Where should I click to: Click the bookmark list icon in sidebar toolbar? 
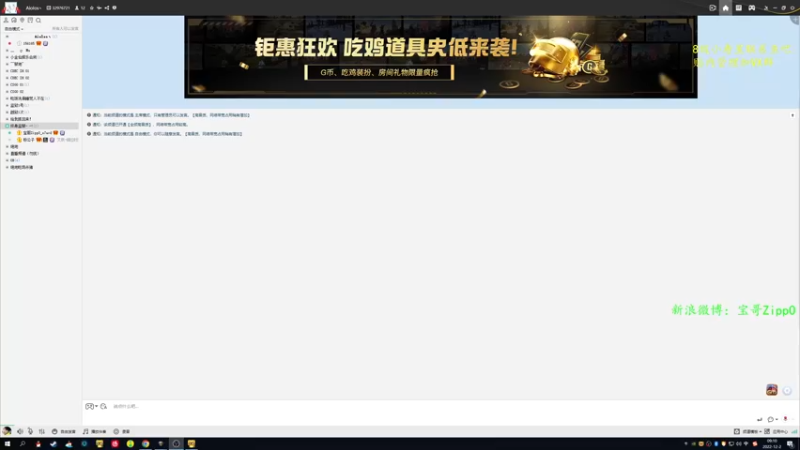click(x=30, y=20)
